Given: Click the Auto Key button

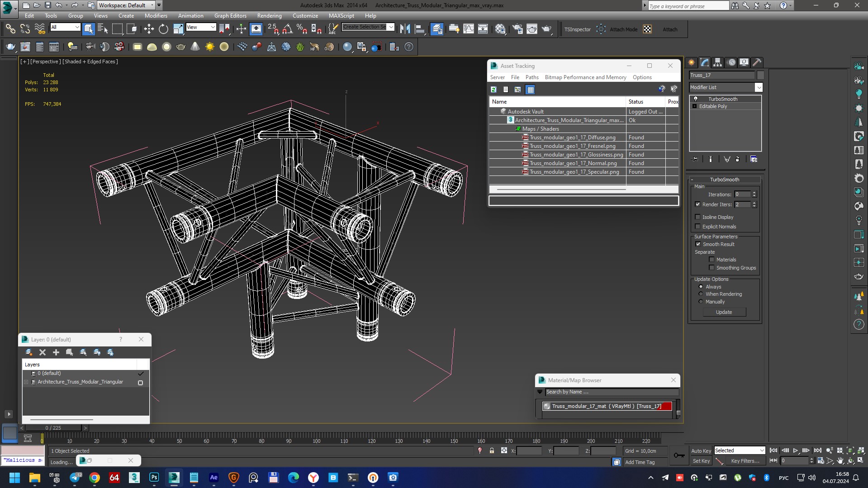Looking at the screenshot, I should 701,450.
